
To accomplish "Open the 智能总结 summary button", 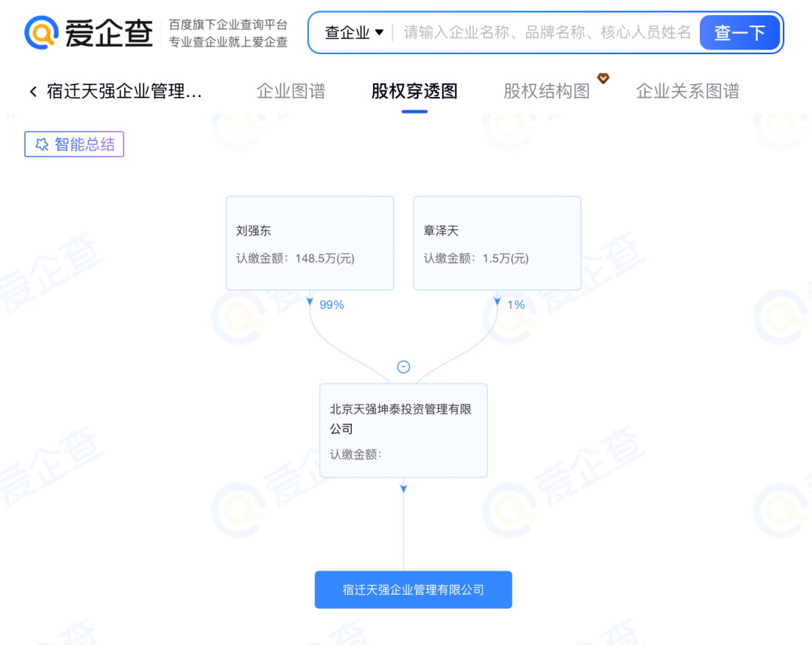I will tap(74, 144).
